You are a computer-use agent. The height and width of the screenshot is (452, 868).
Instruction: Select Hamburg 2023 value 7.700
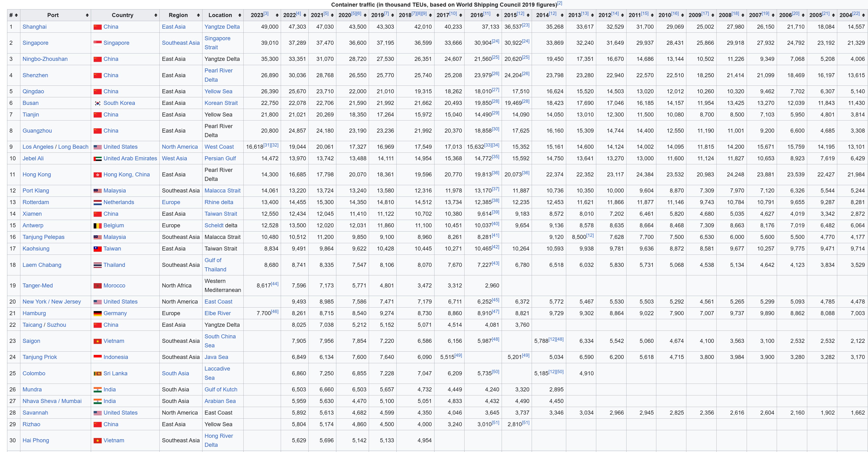(263, 313)
